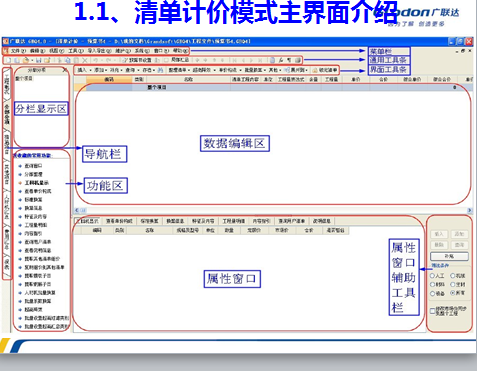
Task: Close the 分部分项 split panel
Action: coord(65,70)
